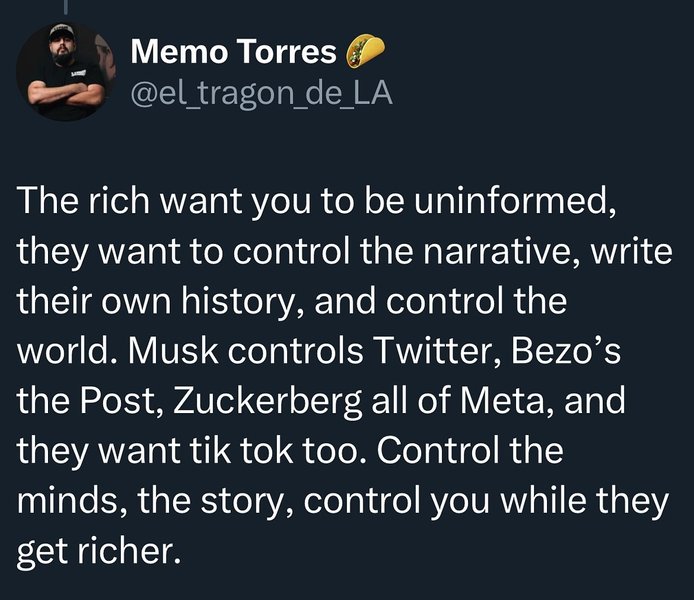Click the word "minds" in the tweet
The height and width of the screenshot is (600, 694).
(66, 504)
